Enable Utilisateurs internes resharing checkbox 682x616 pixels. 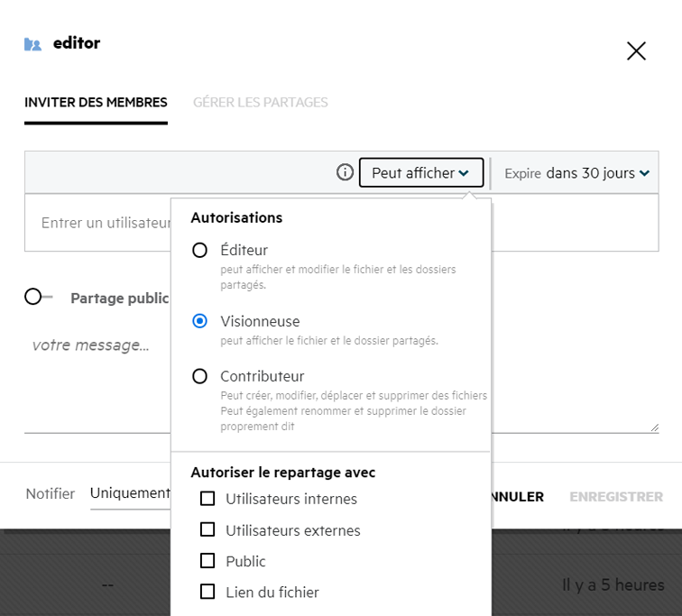207,499
